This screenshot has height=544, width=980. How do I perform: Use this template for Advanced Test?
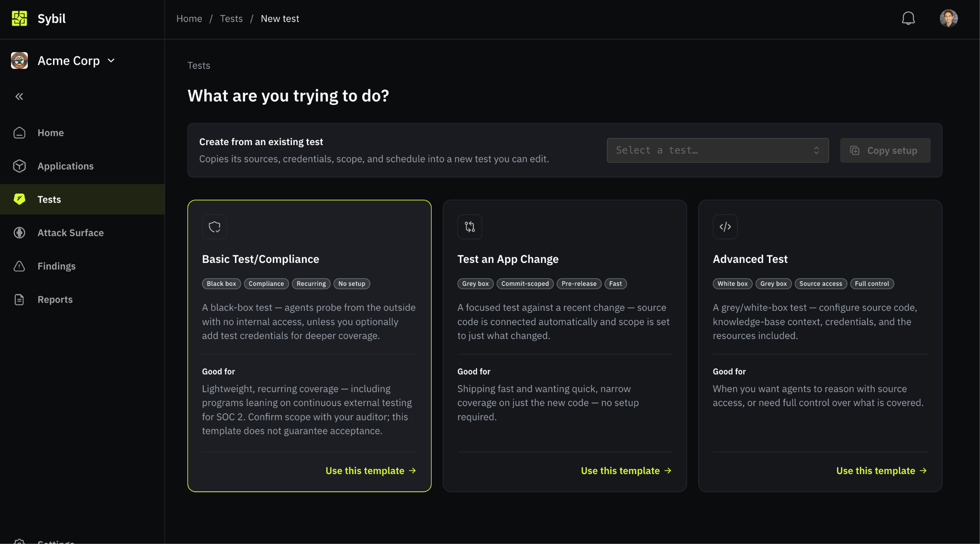881,471
